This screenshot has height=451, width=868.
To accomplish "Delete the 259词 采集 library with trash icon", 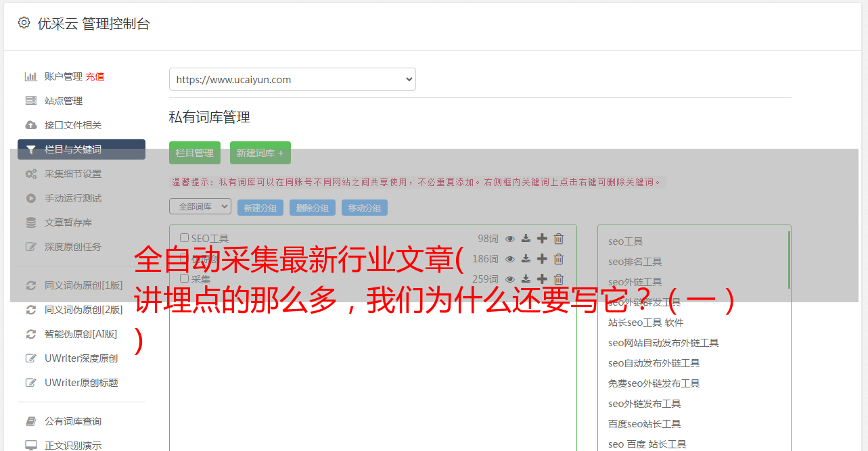I will click(559, 279).
